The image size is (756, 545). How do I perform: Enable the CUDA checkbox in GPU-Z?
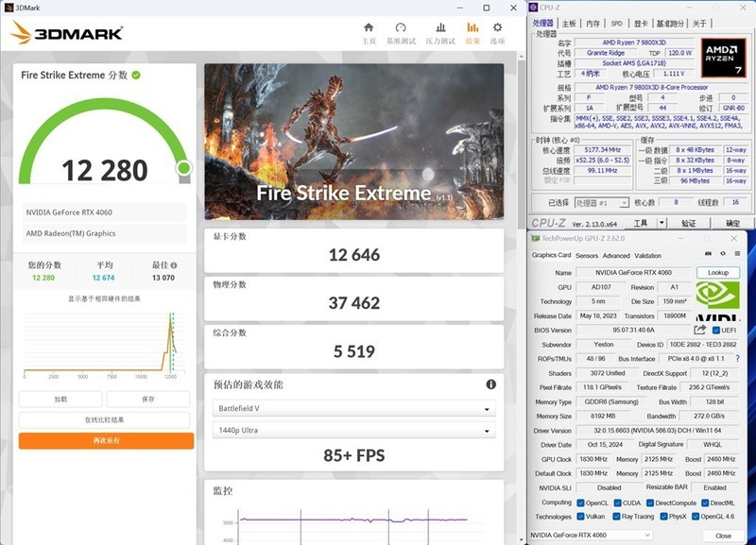pos(618,503)
